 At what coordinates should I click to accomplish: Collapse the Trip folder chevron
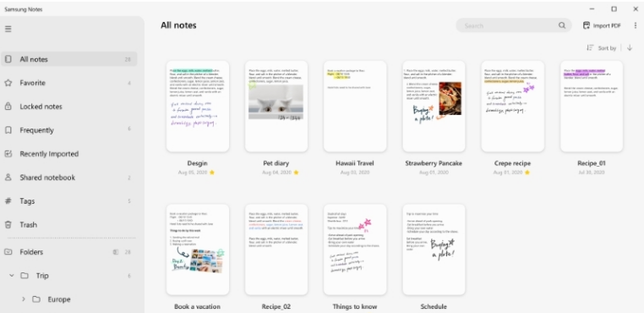12,276
